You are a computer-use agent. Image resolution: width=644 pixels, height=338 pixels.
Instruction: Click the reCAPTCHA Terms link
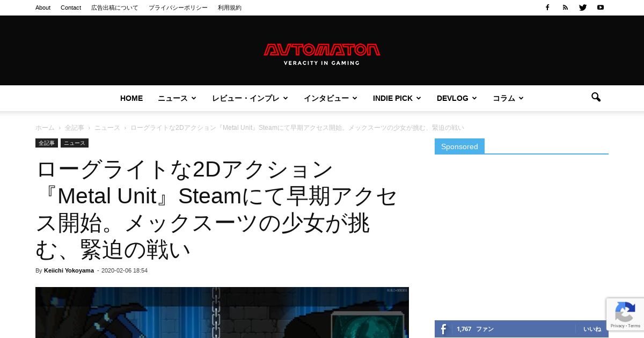tap(634, 326)
